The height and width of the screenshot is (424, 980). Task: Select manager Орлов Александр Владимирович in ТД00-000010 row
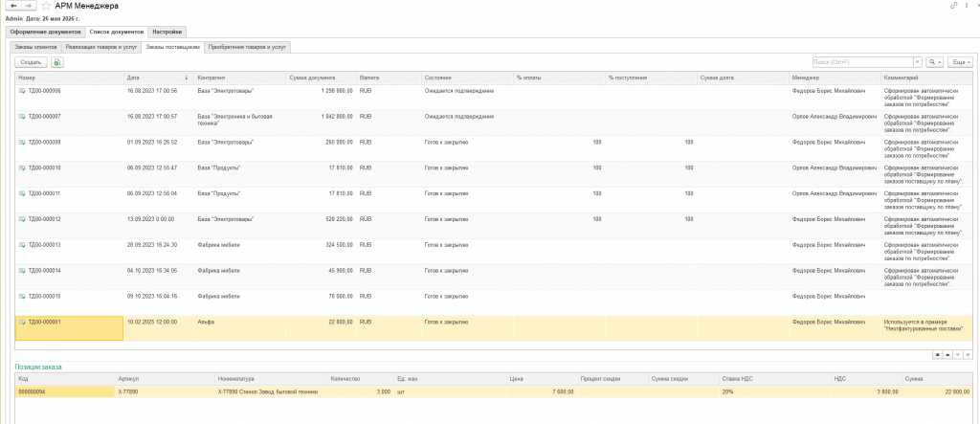(835, 174)
